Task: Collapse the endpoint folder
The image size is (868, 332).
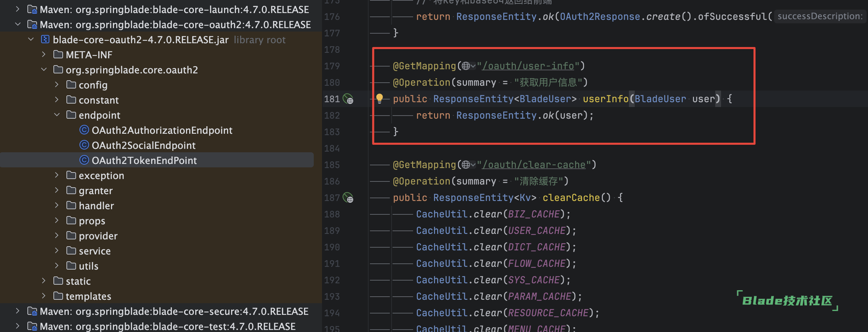Action: [57, 115]
